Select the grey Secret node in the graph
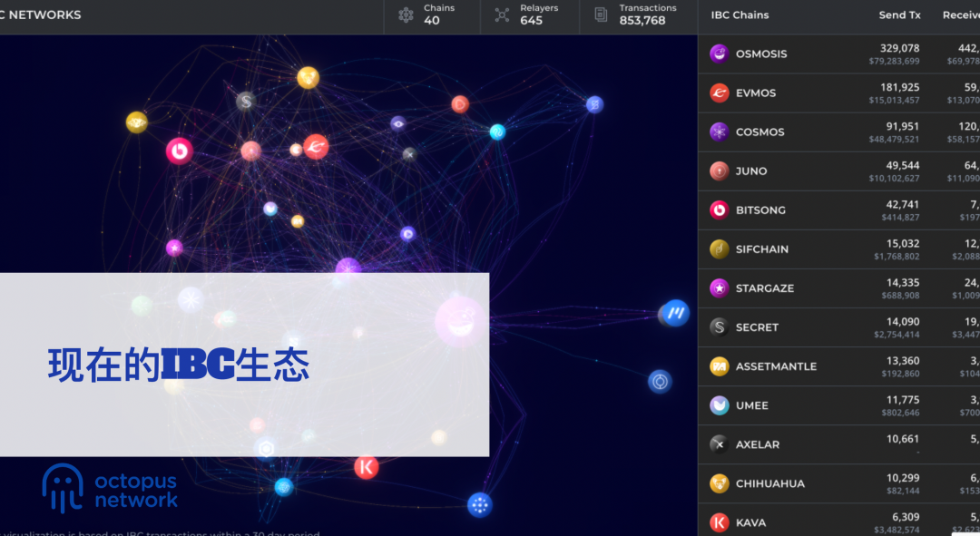Image resolution: width=980 pixels, height=536 pixels. pyautogui.click(x=246, y=101)
